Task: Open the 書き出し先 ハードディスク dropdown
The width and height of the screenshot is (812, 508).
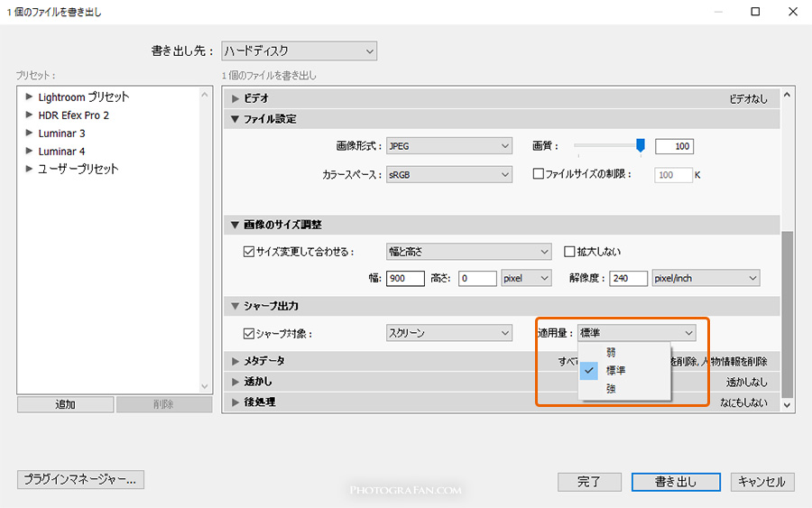Action: 299,51
